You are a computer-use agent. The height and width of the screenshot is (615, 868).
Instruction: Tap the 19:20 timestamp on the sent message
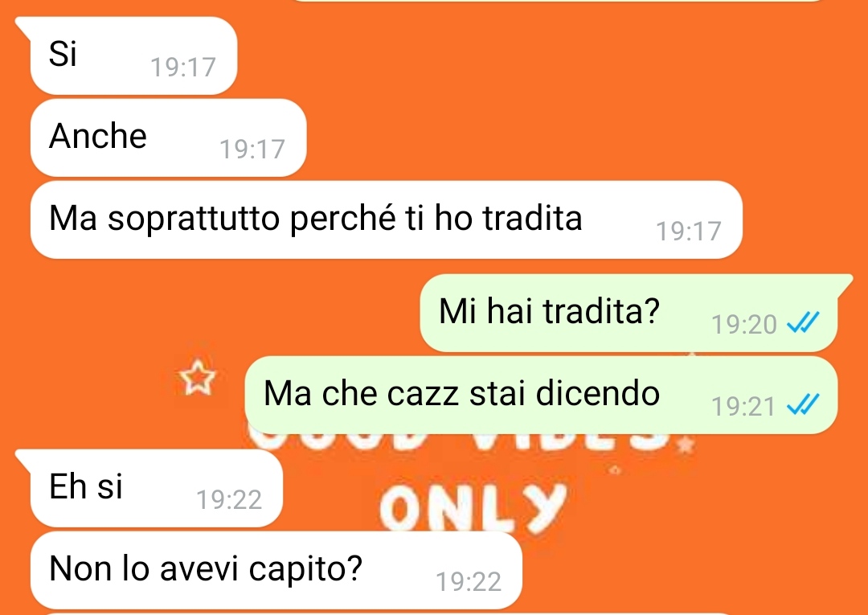[744, 325]
